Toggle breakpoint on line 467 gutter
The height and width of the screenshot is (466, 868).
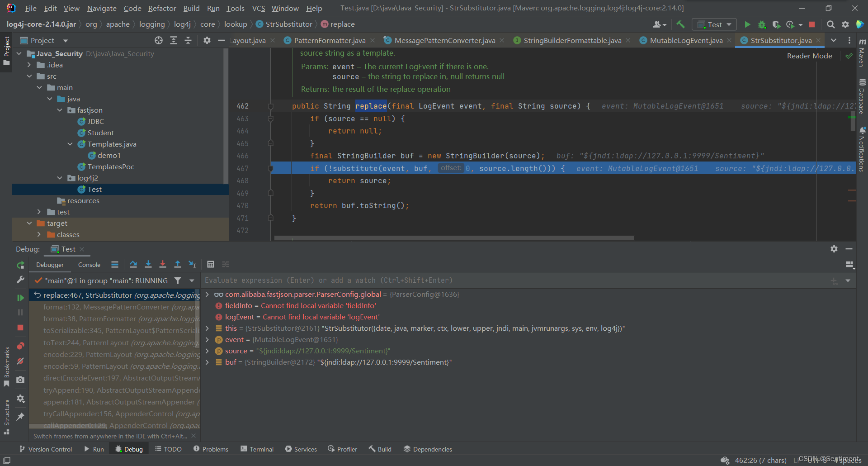click(270, 168)
